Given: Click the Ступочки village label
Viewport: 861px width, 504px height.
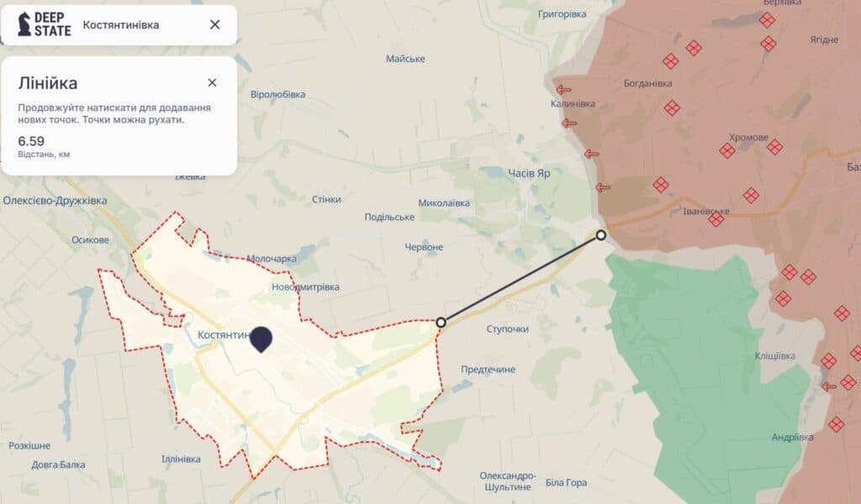Looking at the screenshot, I should pos(507,329).
